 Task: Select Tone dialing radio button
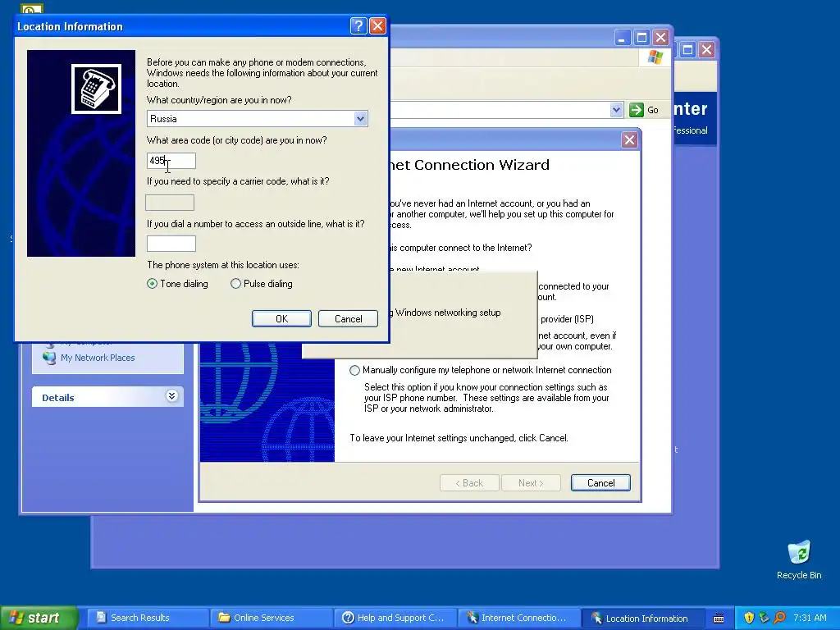click(152, 284)
